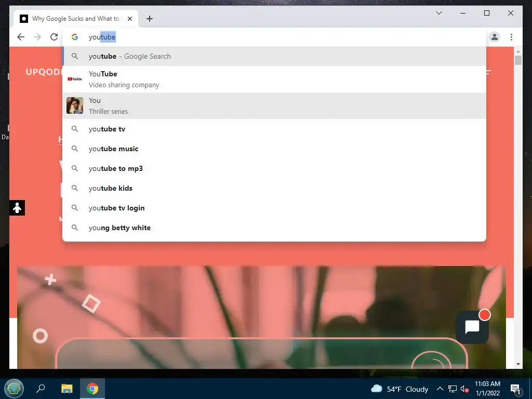Choose 'youtube - Google Search' suggestion
The width and height of the screenshot is (532, 399).
[x=274, y=56]
